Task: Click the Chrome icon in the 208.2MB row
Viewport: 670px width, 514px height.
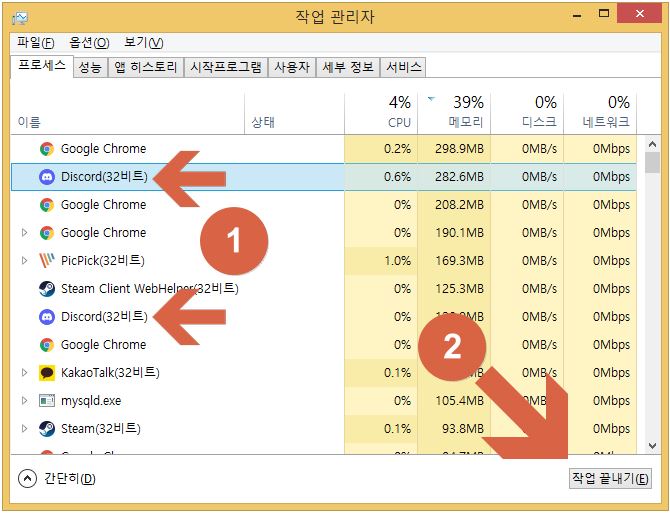Action: pyautogui.click(x=47, y=205)
